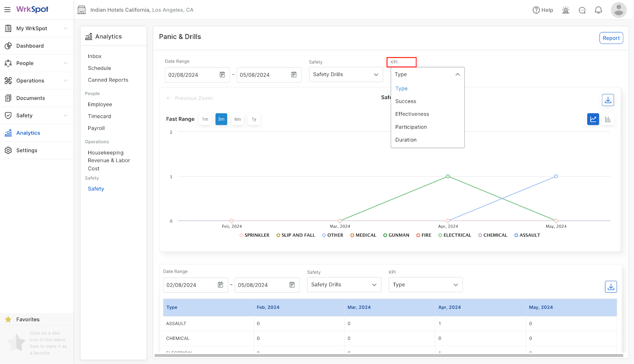Open the table start date calendar picker

coord(220,285)
